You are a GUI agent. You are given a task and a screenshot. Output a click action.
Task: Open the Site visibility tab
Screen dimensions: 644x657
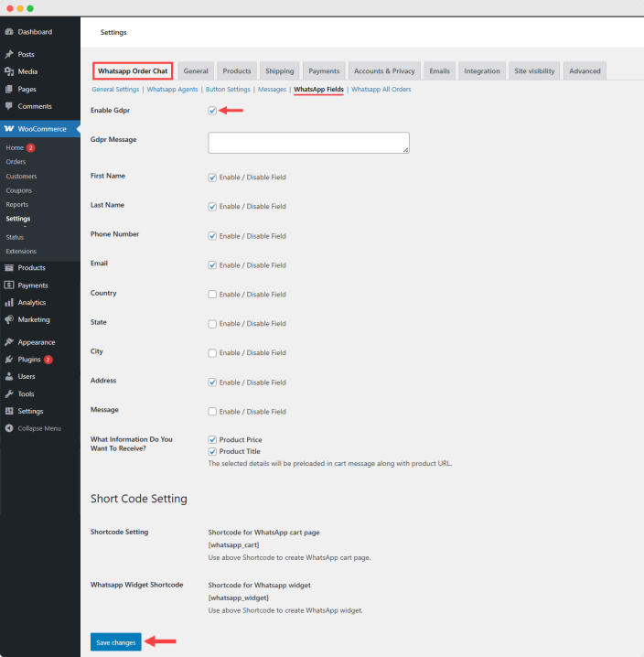(534, 70)
